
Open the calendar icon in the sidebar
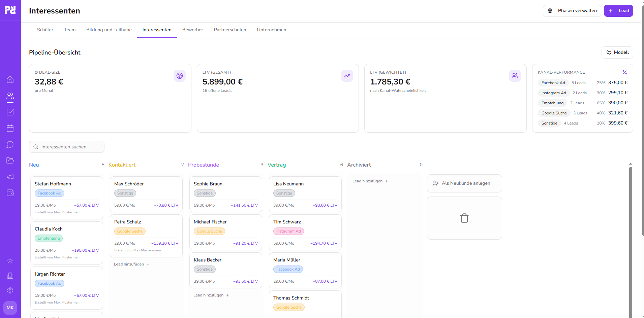pos(10,128)
